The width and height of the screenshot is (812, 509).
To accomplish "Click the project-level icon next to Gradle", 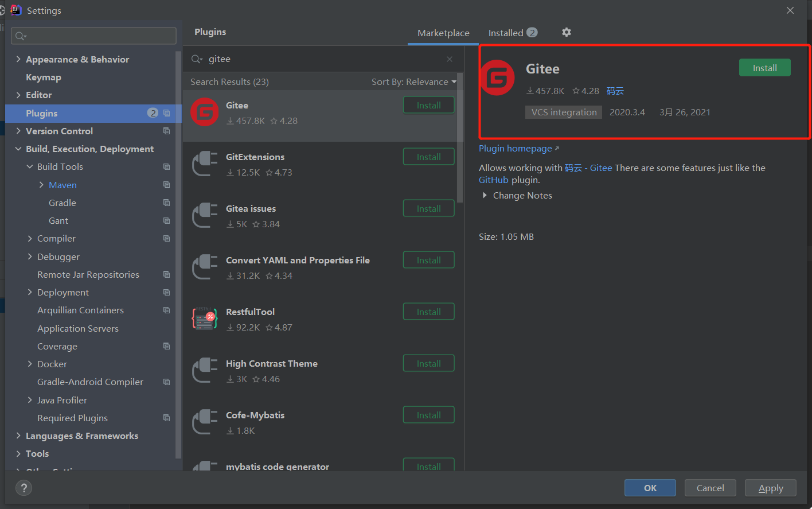I will (x=166, y=203).
